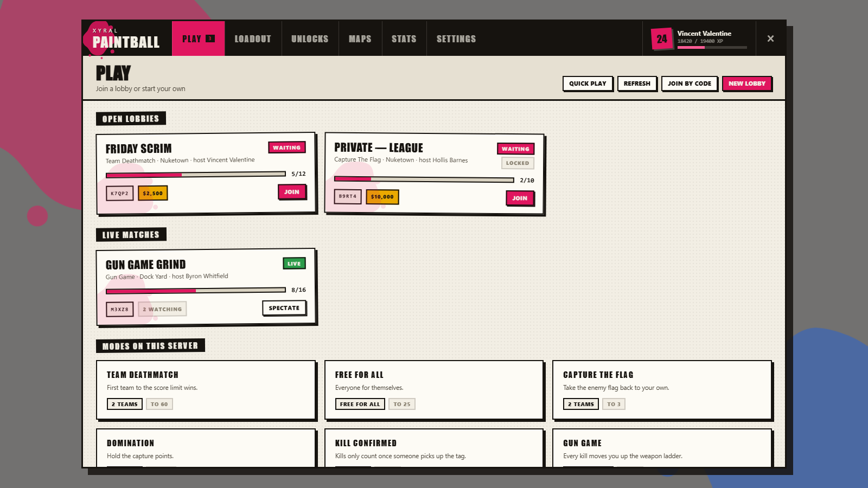Click the Friday Scrim lobby title
This screenshot has width=868, height=488.
click(139, 149)
